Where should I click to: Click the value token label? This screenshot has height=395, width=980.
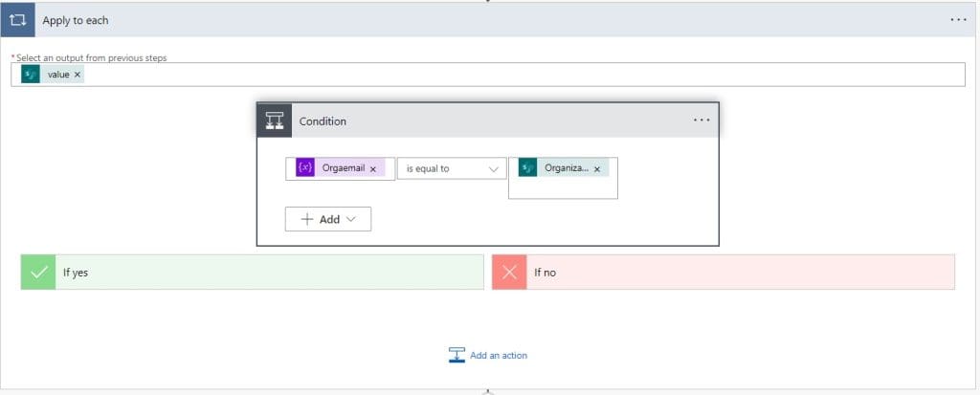point(58,75)
